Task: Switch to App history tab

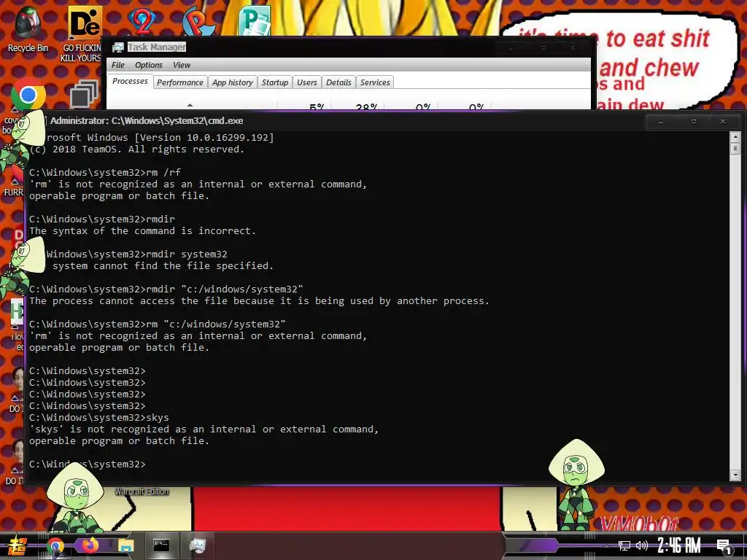Action: coord(233,82)
